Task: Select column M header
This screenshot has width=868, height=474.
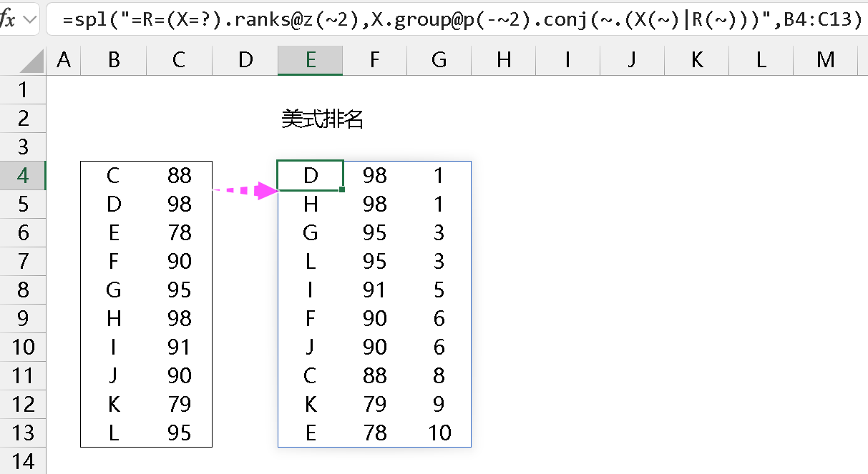Action: click(x=826, y=61)
